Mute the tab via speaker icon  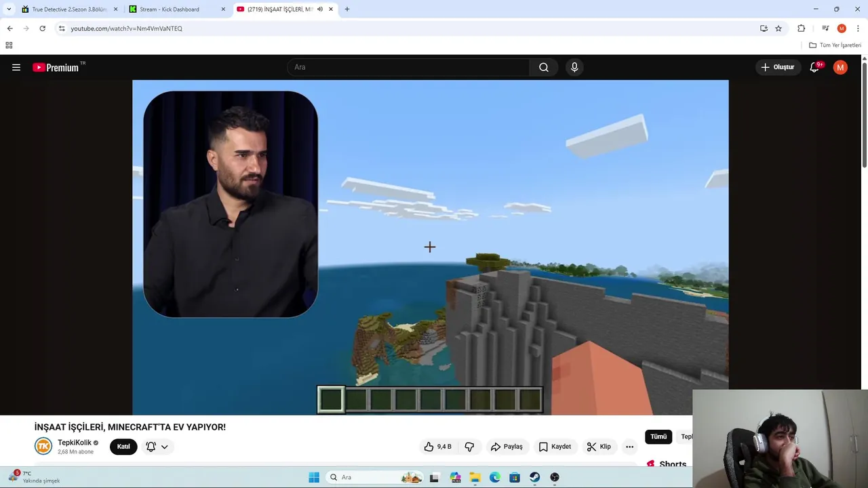320,9
